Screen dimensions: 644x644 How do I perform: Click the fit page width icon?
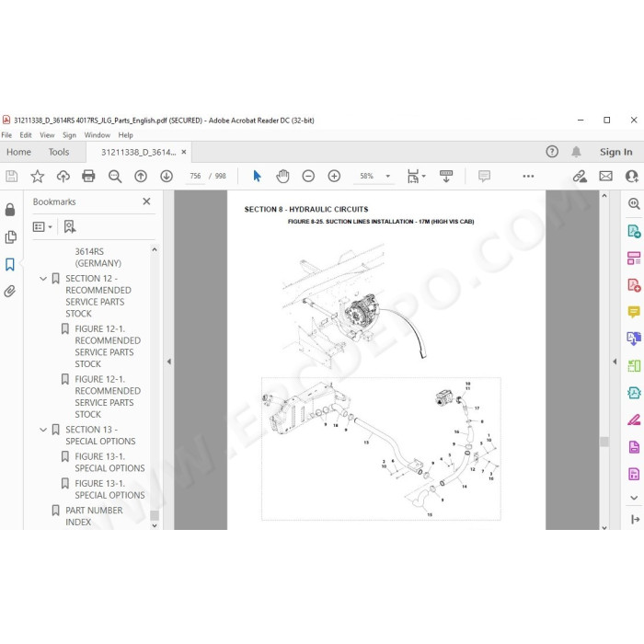click(413, 177)
